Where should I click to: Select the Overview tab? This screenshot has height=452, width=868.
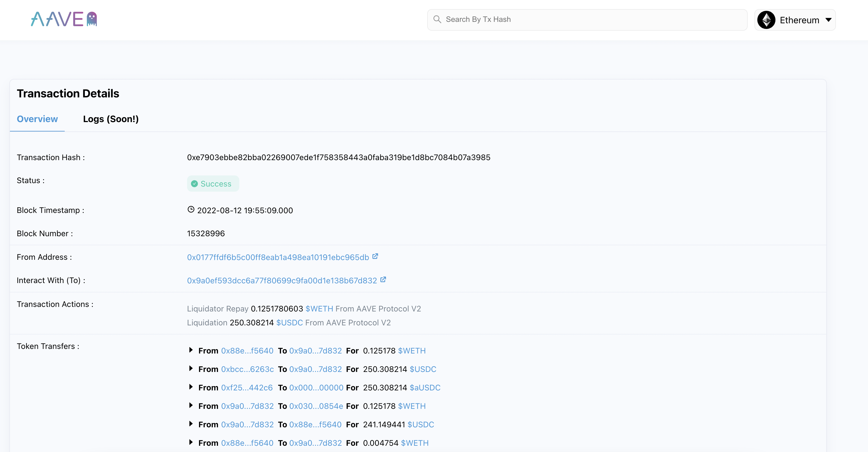coord(37,119)
